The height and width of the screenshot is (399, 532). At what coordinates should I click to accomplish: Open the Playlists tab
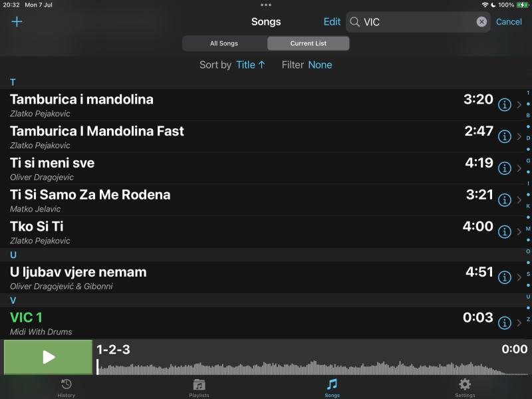click(x=199, y=388)
